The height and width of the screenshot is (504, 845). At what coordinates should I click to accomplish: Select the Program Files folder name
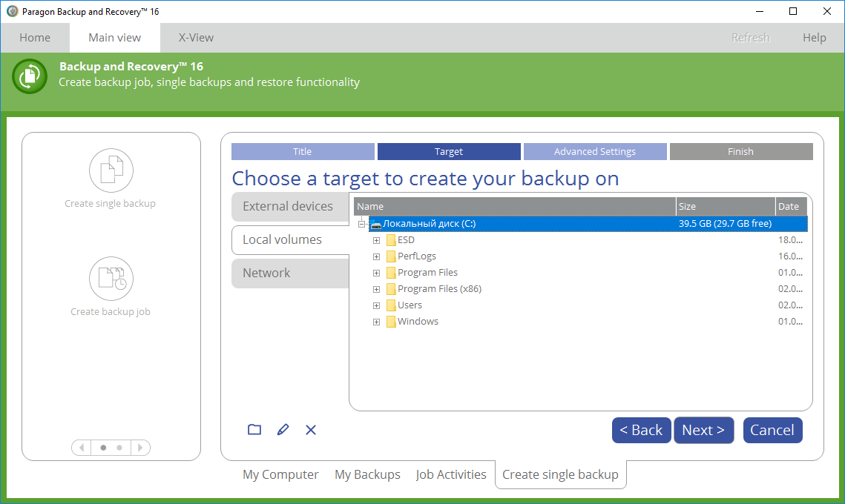(x=428, y=273)
